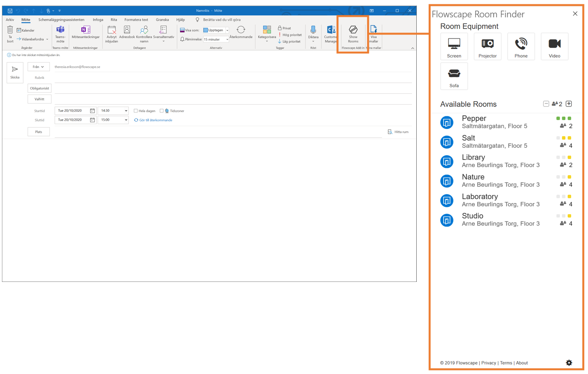588x374 pixels.
Task: Toggle the Screen equipment filter
Action: tap(454, 47)
